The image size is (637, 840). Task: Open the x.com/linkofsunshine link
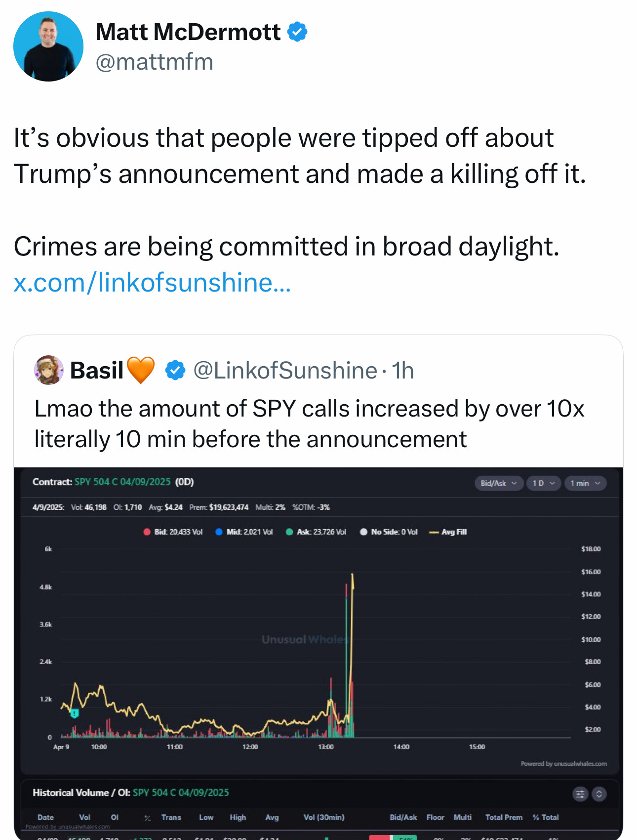pos(152,283)
